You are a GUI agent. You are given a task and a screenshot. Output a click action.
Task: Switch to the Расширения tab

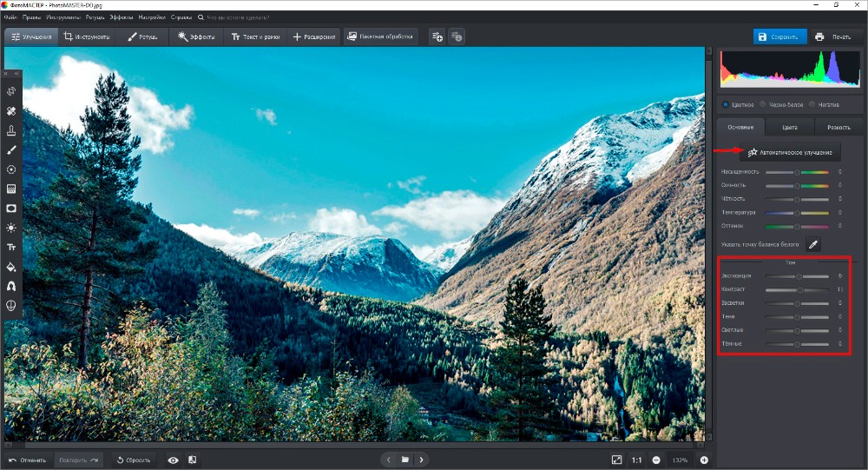pos(314,36)
